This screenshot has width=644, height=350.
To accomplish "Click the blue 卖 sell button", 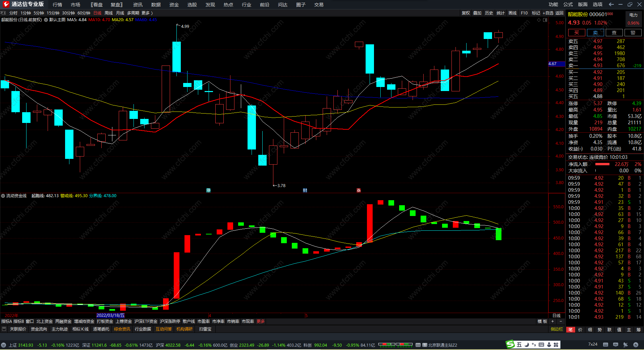I will pos(595,33).
